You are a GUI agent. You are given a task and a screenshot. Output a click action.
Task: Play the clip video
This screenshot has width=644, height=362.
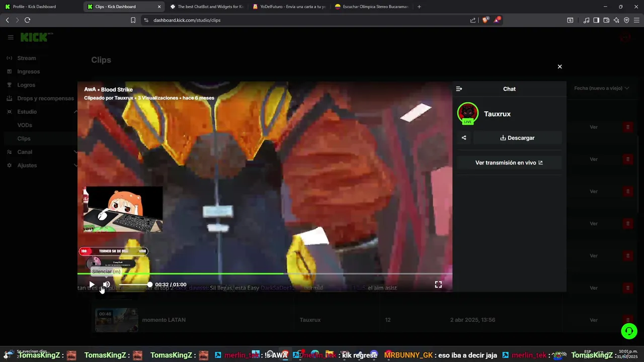(92, 285)
